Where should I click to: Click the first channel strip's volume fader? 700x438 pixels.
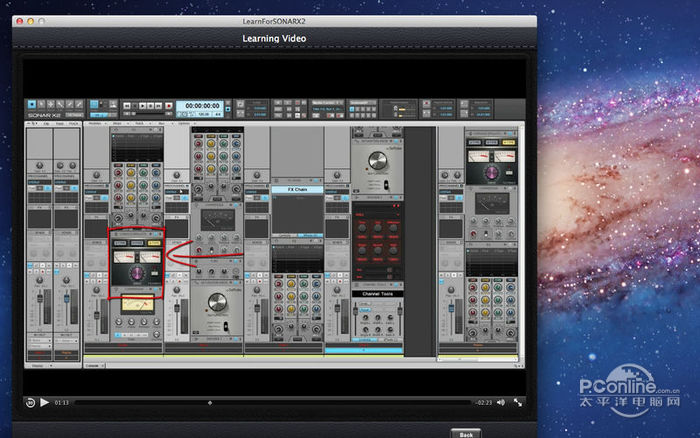pyautogui.click(x=40, y=297)
